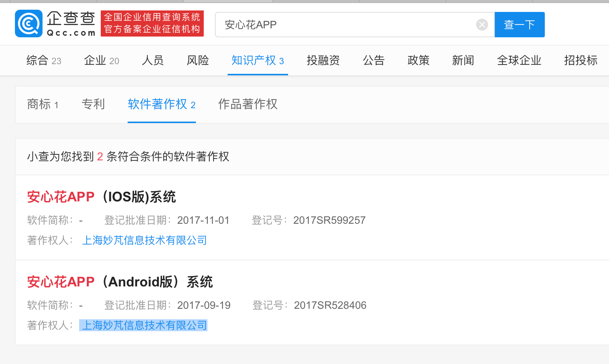Select the 作品著作权 sub-tab

coord(247,105)
